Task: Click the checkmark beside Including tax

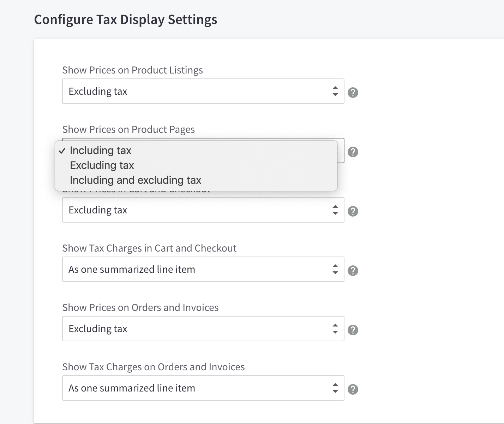Action: pyautogui.click(x=62, y=151)
